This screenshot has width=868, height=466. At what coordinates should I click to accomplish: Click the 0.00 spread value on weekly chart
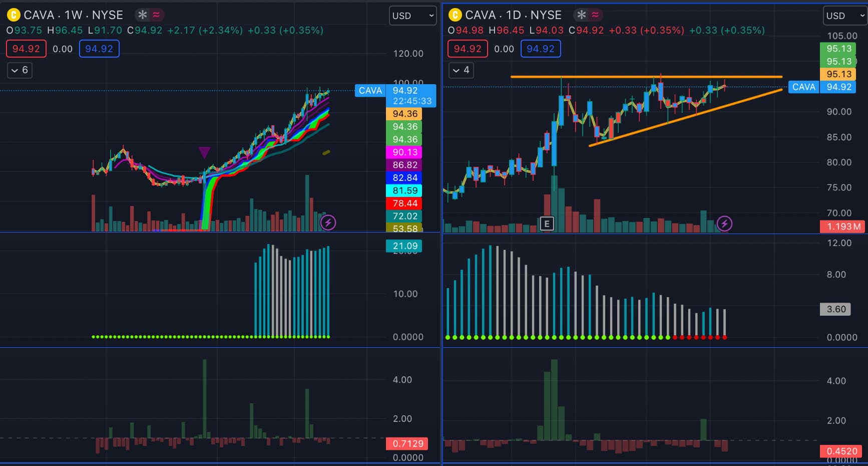pyautogui.click(x=63, y=49)
